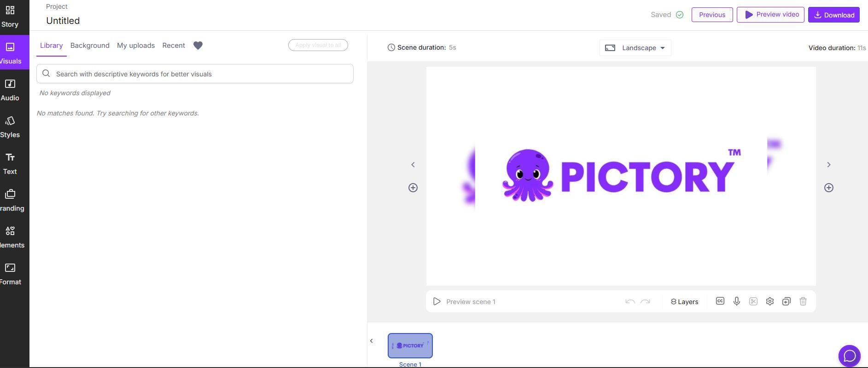Click the Scene duration 5s value
868x368 pixels.
453,47
